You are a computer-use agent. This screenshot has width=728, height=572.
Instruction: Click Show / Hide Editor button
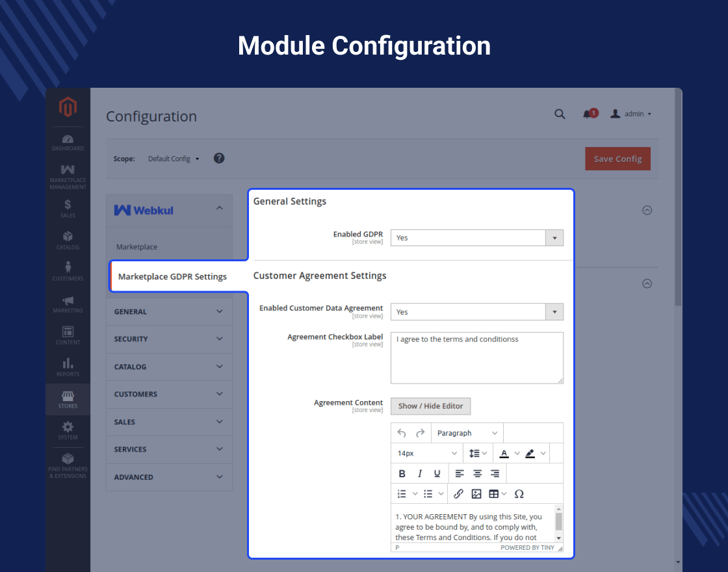pos(430,406)
